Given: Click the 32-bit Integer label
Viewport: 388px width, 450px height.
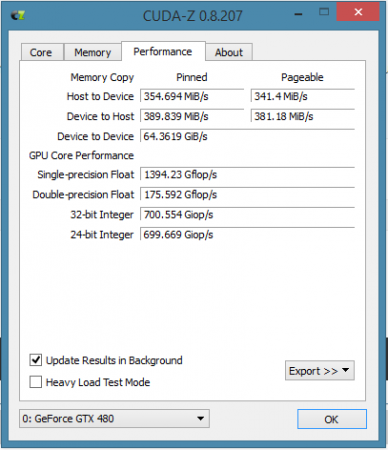Looking at the screenshot, I should (x=102, y=215).
